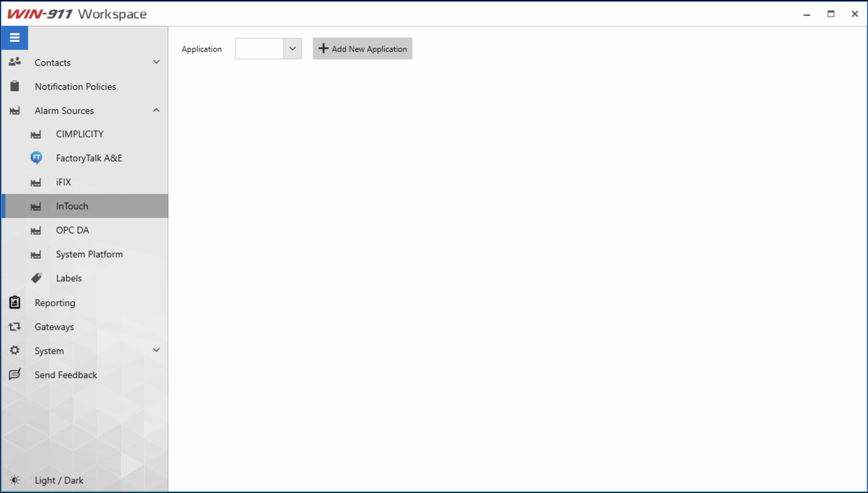Click the CIMPLICITY factory icon
The height and width of the screenshot is (493, 868).
(36, 134)
